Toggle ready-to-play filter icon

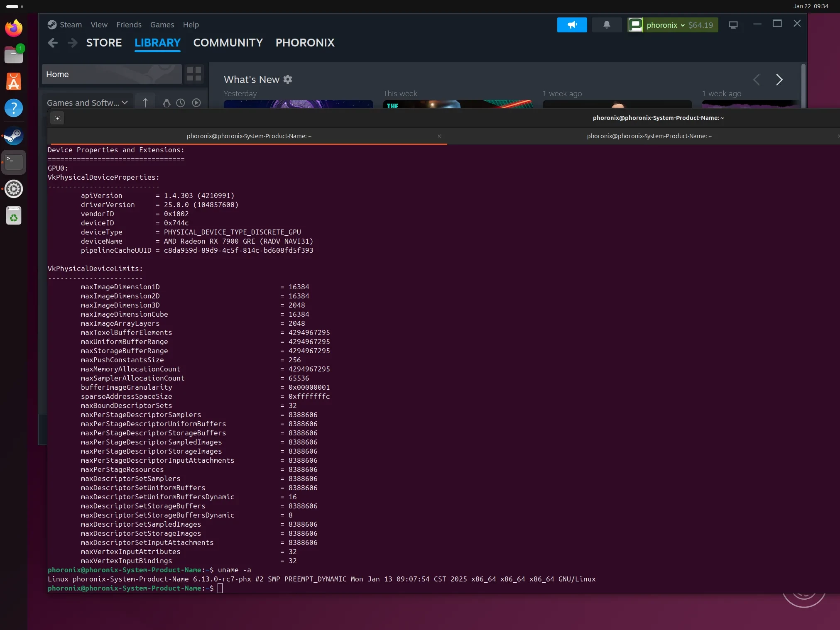point(196,103)
